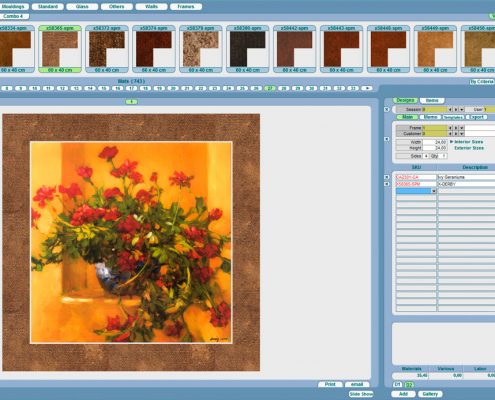Image resolution: width=495 pixels, height=400 pixels.
Task: Click the green layer 4 indicator above preview
Action: pyautogui.click(x=132, y=102)
